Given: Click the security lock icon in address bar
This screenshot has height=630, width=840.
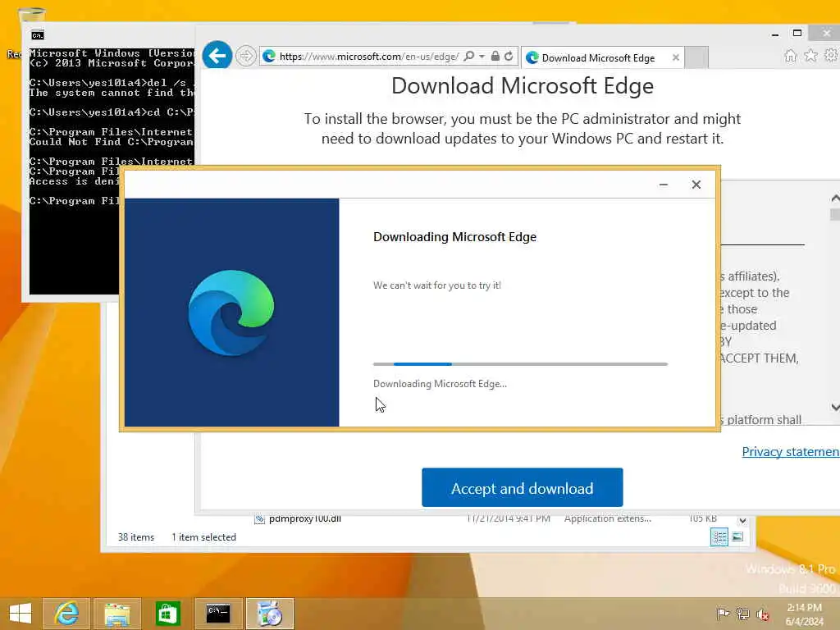Looking at the screenshot, I should (495, 57).
